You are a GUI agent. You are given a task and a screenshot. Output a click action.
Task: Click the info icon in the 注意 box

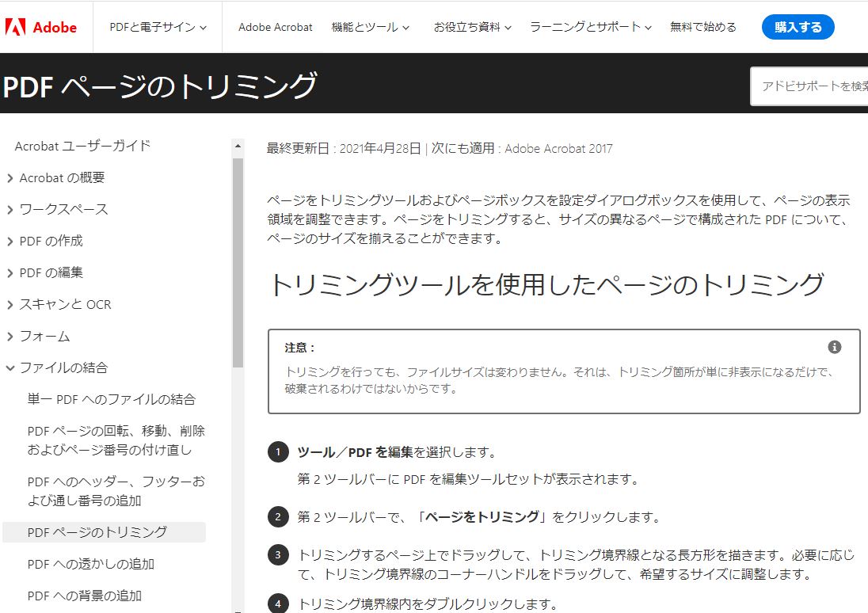[x=833, y=346]
